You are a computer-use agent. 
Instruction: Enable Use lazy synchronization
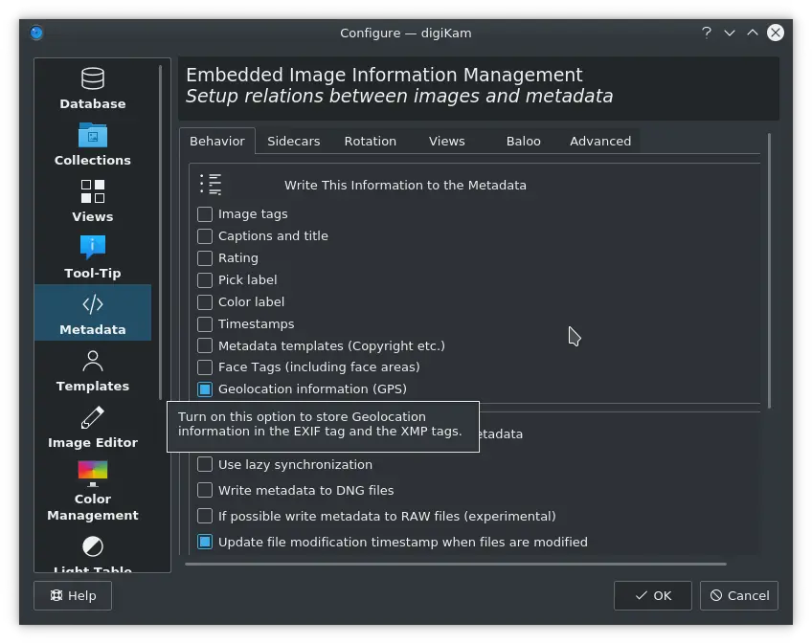[x=204, y=464]
